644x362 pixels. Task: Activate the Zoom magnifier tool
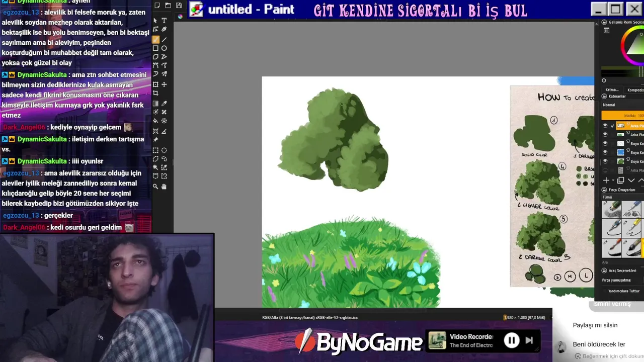155,187
